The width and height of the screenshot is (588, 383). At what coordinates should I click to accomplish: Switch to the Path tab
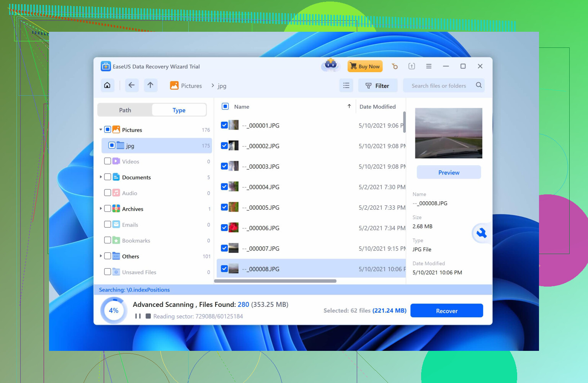coord(125,110)
